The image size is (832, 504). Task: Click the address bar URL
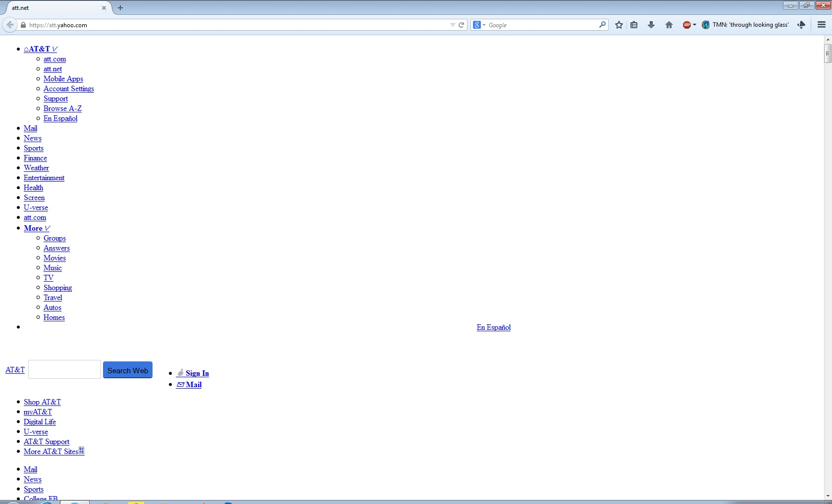(x=238, y=25)
